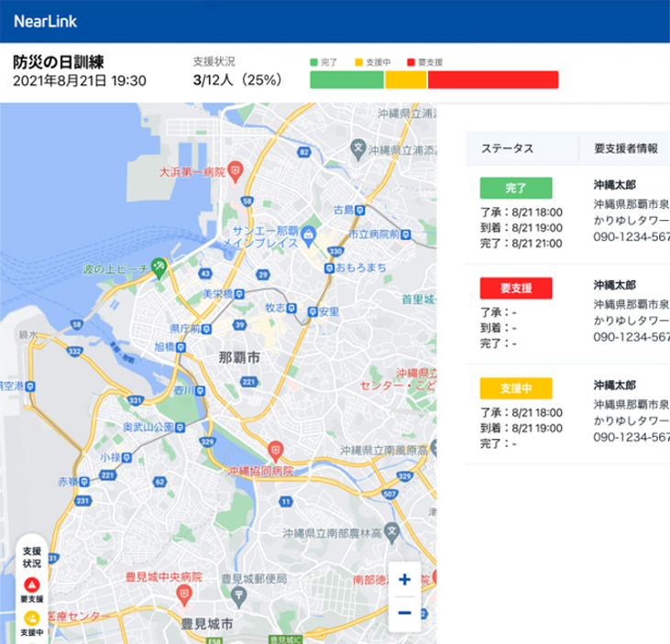Screen dimensions: 670x644
Task: Click the red 要支援 status badge
Action: pyautogui.click(x=516, y=289)
